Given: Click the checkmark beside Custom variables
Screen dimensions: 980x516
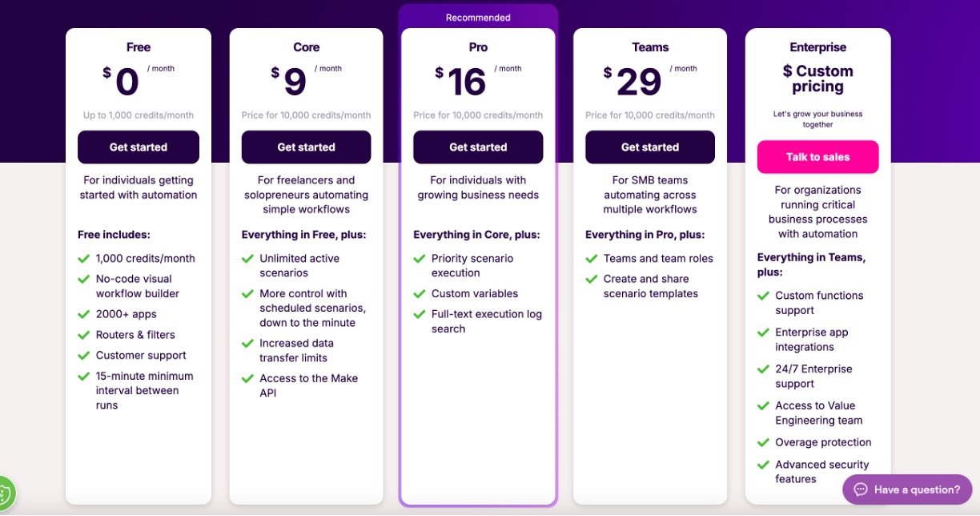Looking at the screenshot, I should pyautogui.click(x=420, y=294).
